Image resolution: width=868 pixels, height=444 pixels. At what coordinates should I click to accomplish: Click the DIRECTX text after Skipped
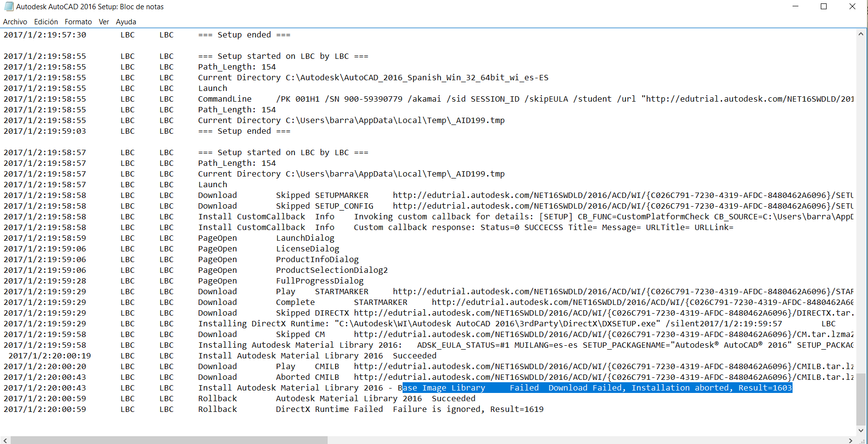[x=332, y=313]
